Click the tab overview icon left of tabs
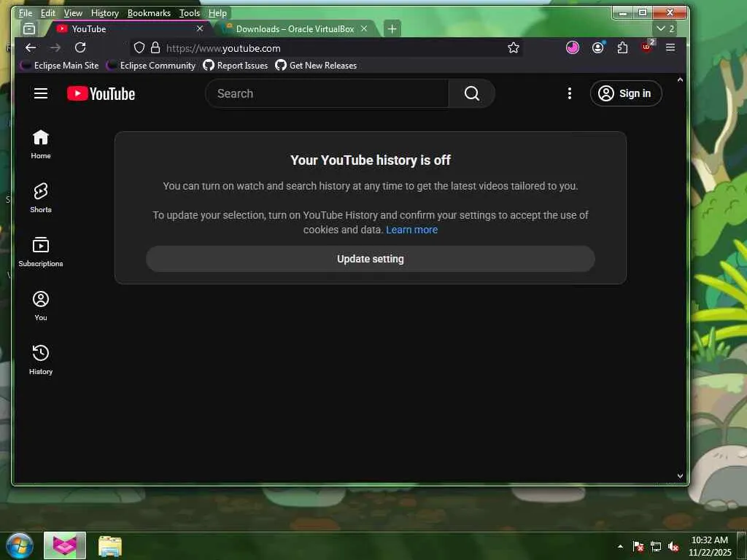Image resolution: width=747 pixels, height=560 pixels. click(29, 28)
